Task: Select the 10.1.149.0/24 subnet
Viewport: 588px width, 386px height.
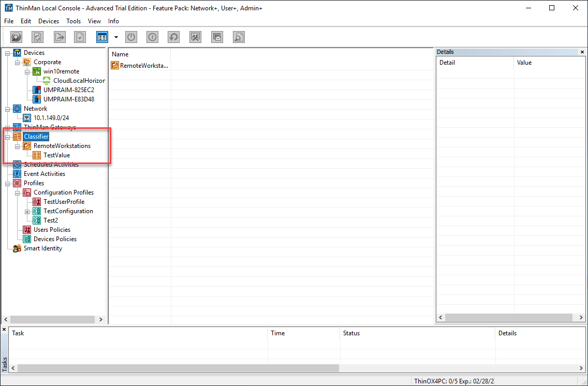Action: (x=51, y=117)
